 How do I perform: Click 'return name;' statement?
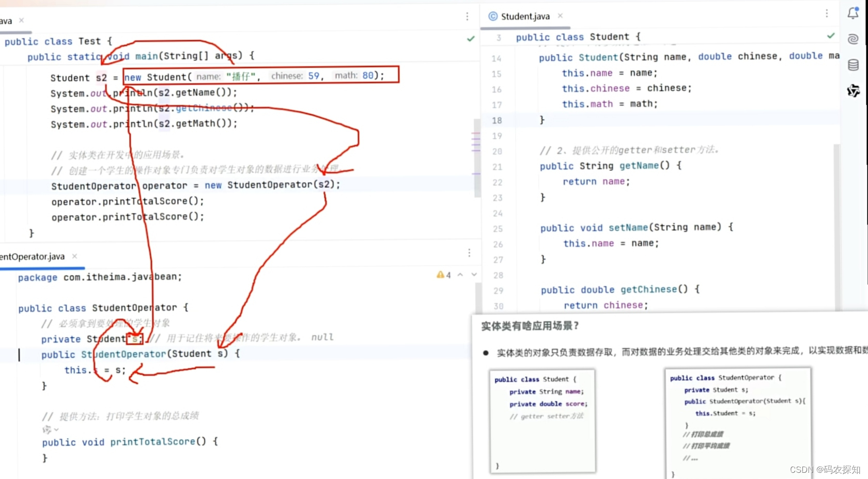[x=596, y=181]
